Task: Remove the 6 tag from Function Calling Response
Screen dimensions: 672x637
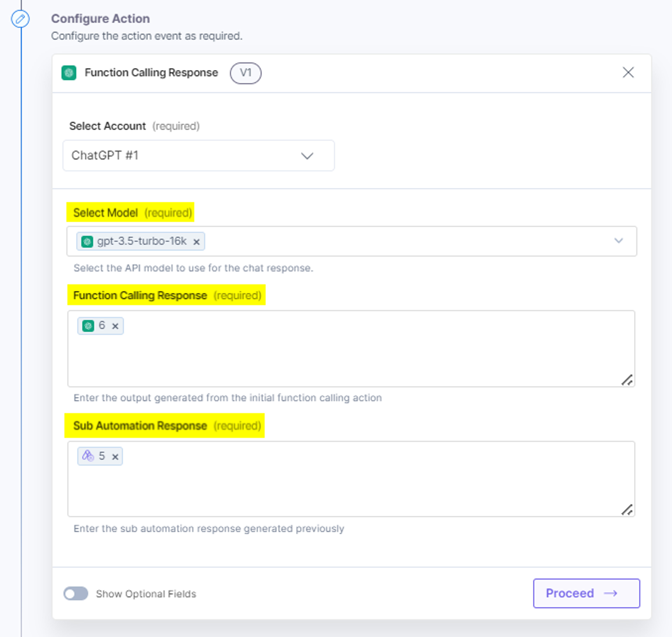Action: click(115, 326)
